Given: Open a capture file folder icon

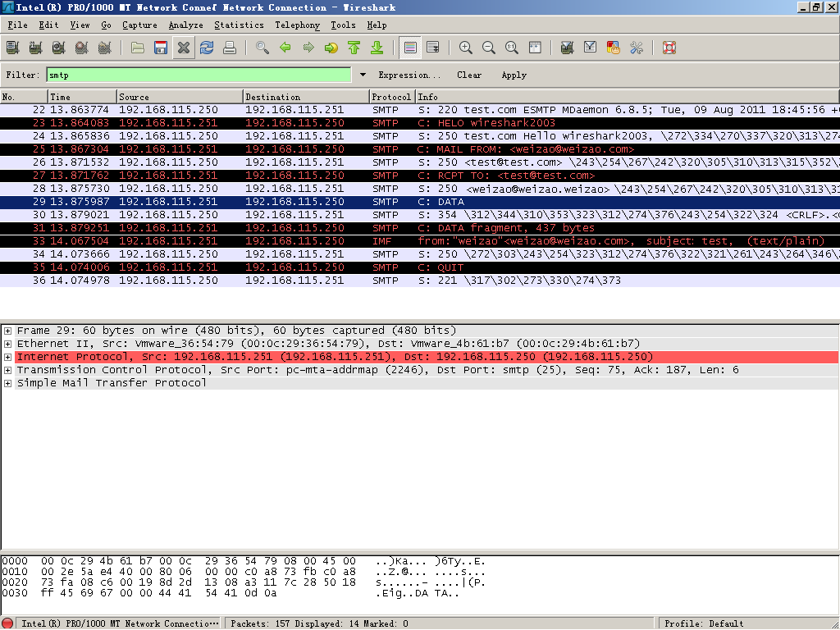Looking at the screenshot, I should pos(138,48).
